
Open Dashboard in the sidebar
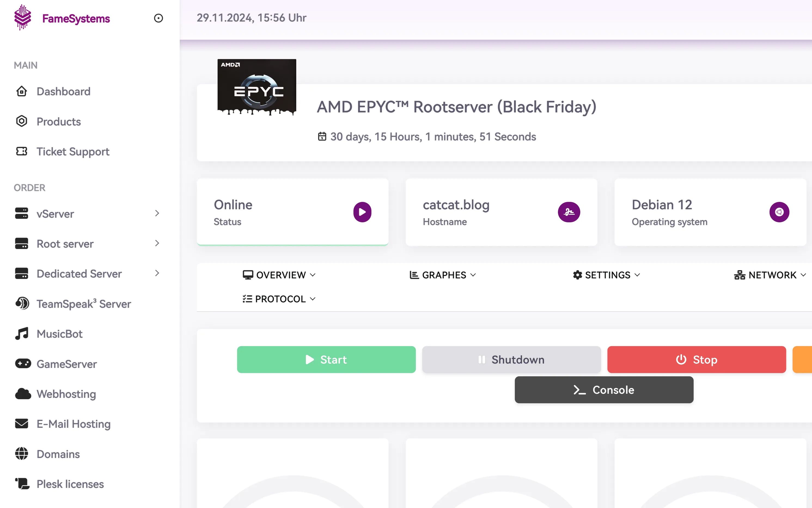point(63,91)
